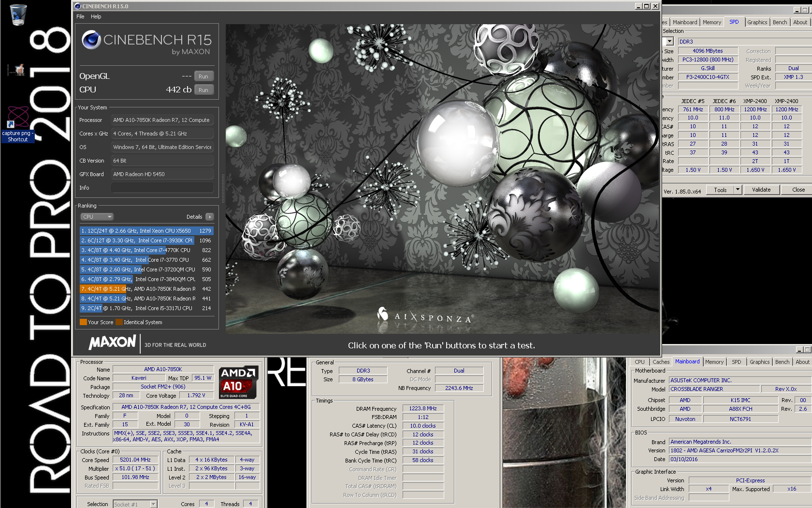
Task: Click the AMD A10 processor logo in CPU-Z
Action: 238,382
